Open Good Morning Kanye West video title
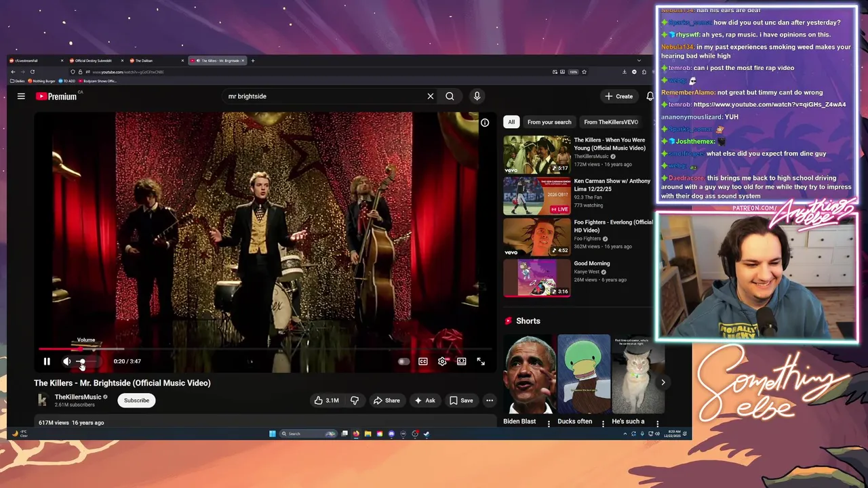The height and width of the screenshot is (488, 868). (x=592, y=264)
